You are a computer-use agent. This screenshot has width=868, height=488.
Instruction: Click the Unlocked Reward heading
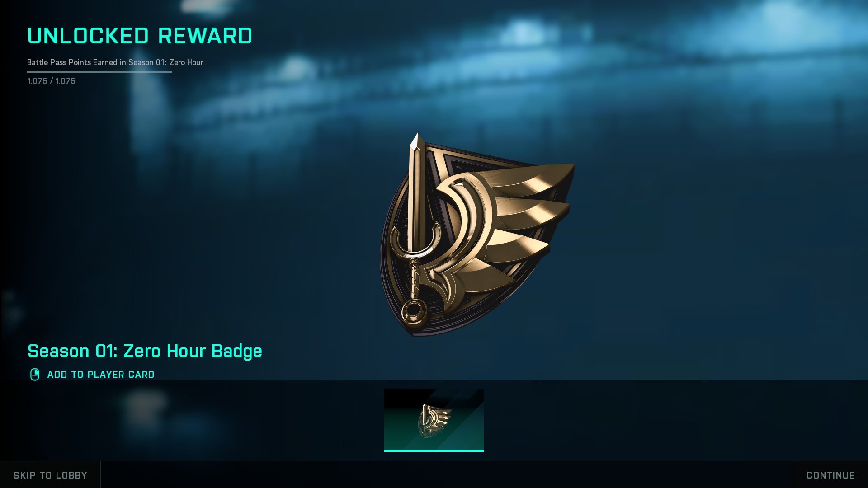(140, 36)
